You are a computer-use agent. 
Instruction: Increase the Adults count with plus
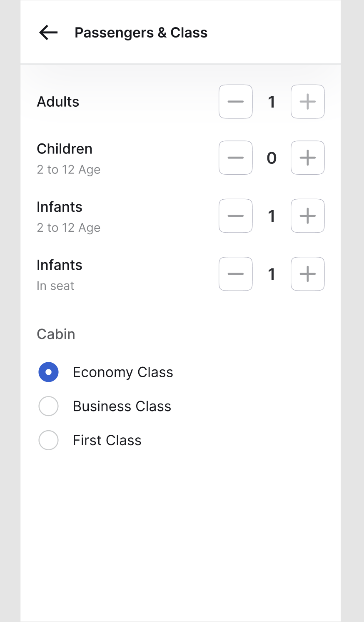[x=307, y=102]
